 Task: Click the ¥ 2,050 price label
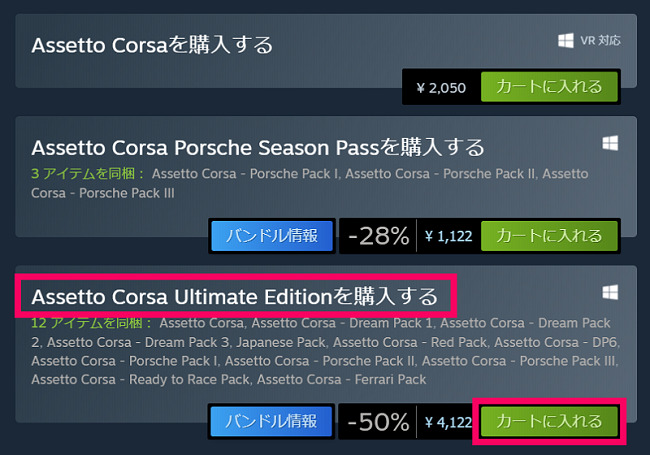441,87
